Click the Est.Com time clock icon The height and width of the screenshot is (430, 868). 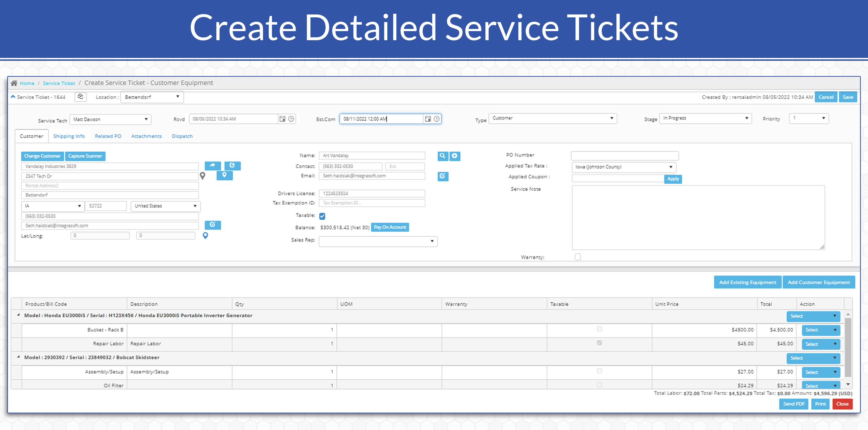coord(437,119)
